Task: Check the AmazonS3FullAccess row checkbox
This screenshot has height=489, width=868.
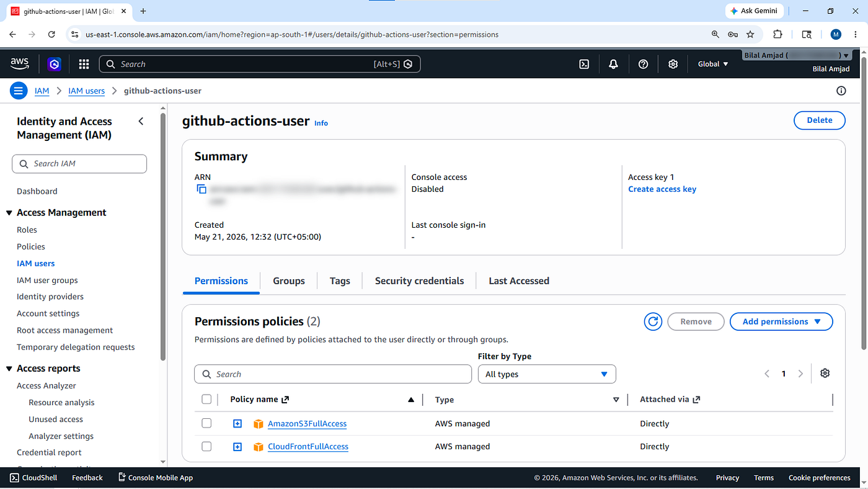Action: [x=206, y=423]
